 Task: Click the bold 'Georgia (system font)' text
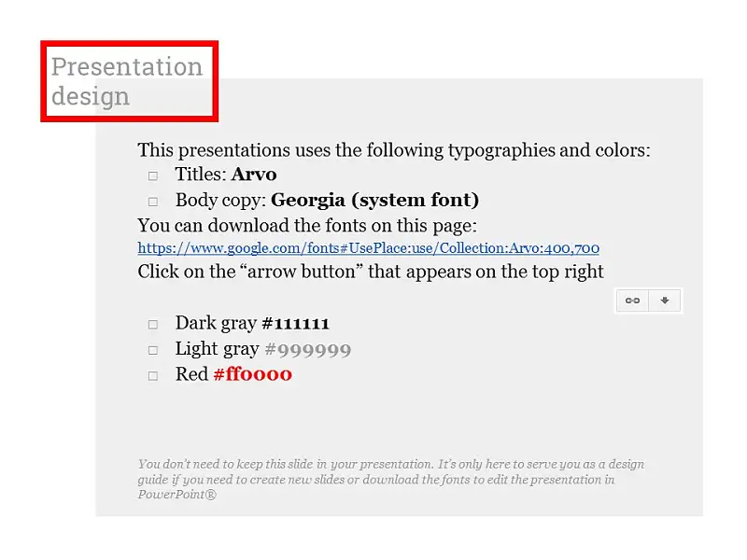point(375,200)
